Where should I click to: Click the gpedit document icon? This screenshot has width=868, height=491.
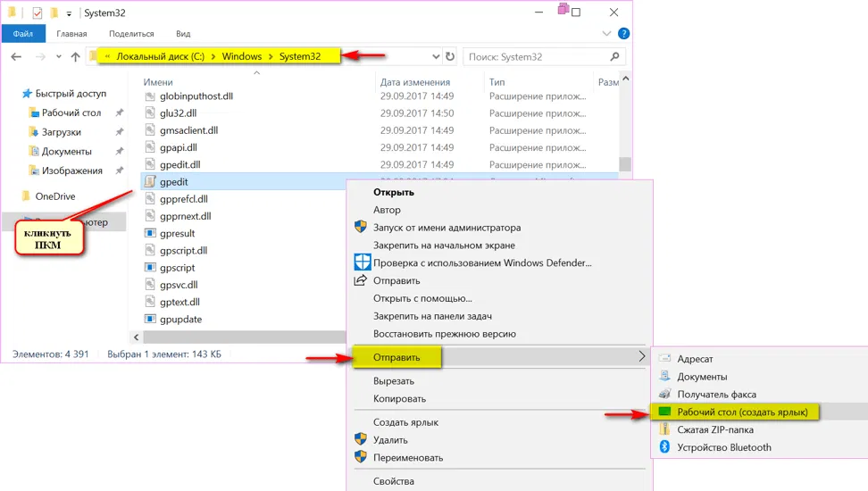pyautogui.click(x=150, y=181)
